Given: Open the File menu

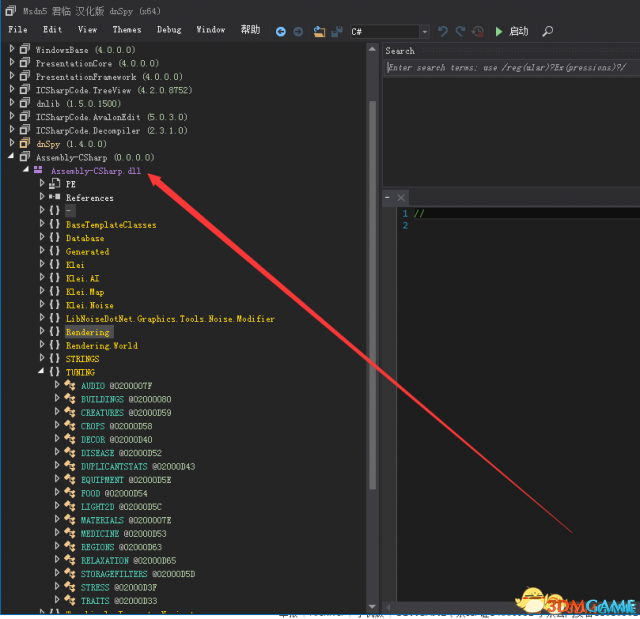Looking at the screenshot, I should tap(18, 30).
